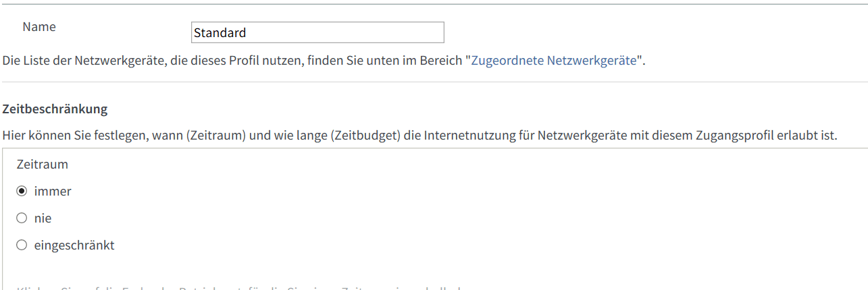Open the Zugeordnete Netzwerkgeräte link
This screenshot has height=290, width=868.
click(x=554, y=60)
